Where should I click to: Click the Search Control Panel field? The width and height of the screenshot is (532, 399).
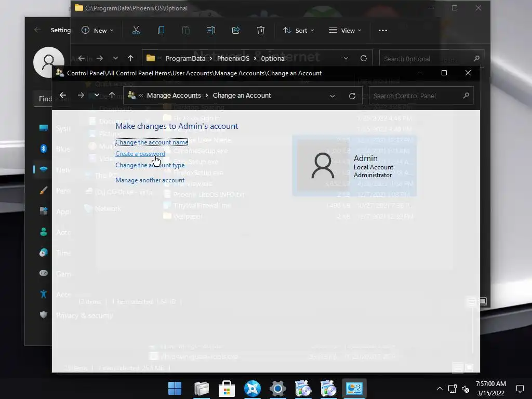[x=421, y=96]
